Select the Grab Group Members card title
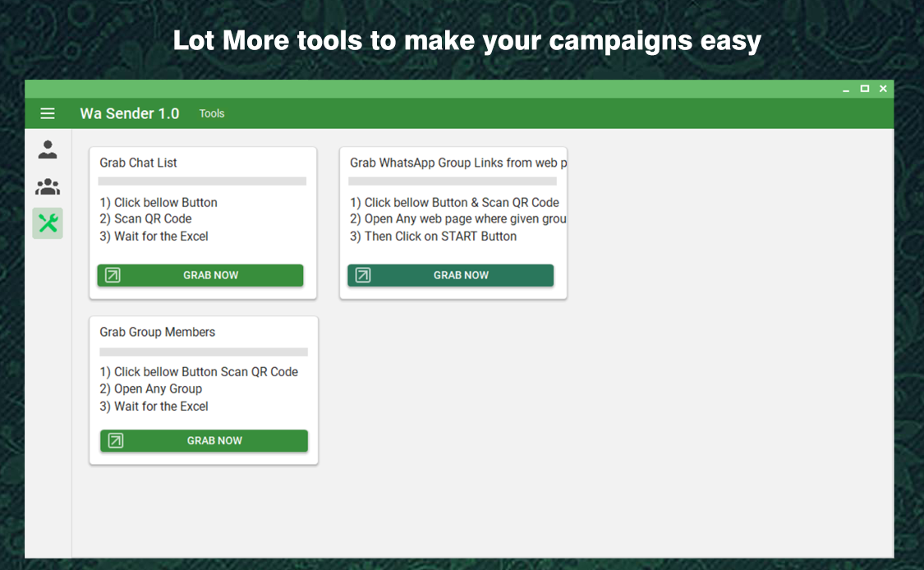 click(x=158, y=332)
